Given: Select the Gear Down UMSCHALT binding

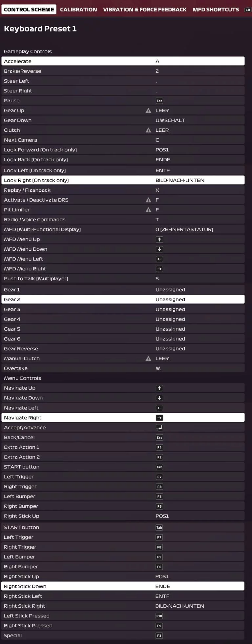Looking at the screenshot, I should 170,120.
